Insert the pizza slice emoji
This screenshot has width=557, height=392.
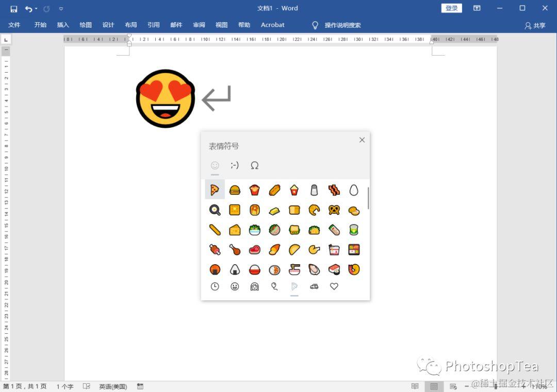click(215, 190)
